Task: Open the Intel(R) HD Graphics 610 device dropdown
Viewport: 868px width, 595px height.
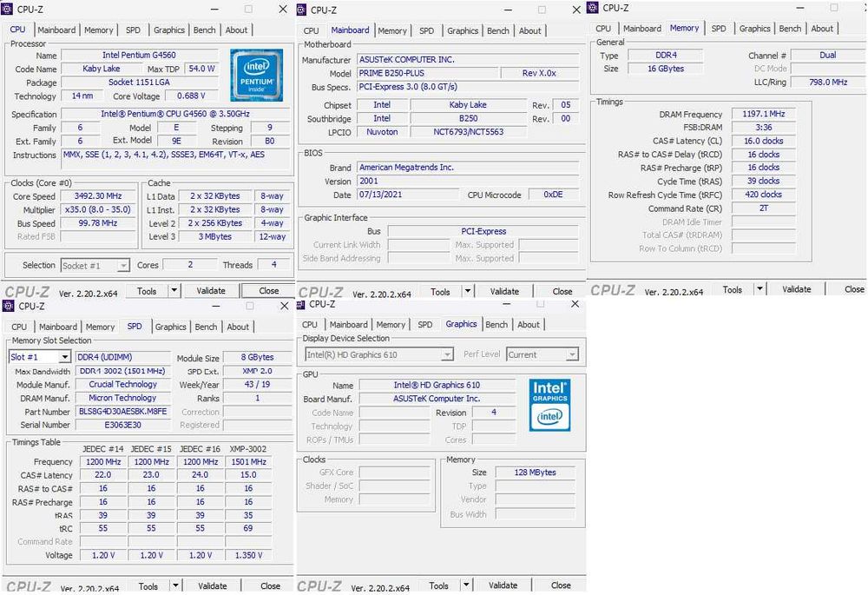Action: click(447, 354)
